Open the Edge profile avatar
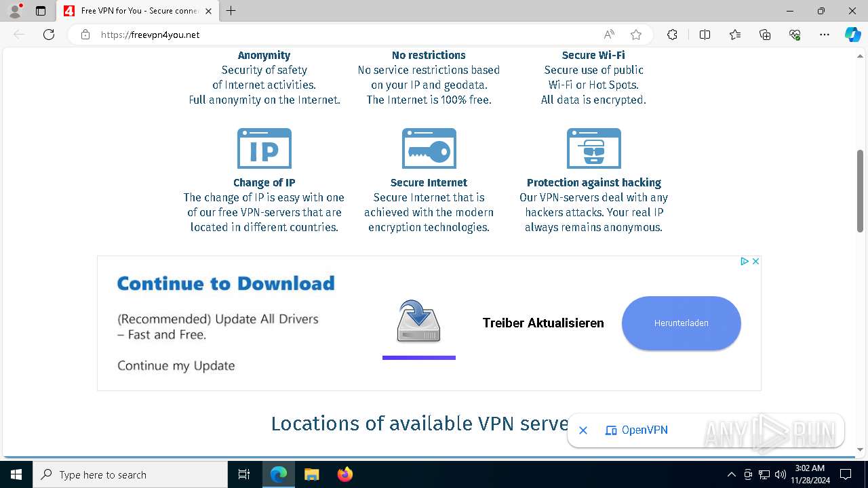The width and height of the screenshot is (868, 488). (15, 11)
